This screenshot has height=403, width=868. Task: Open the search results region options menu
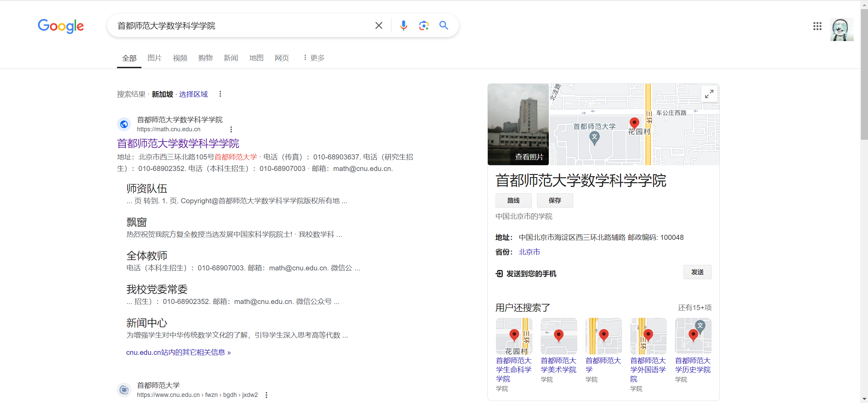pos(220,94)
